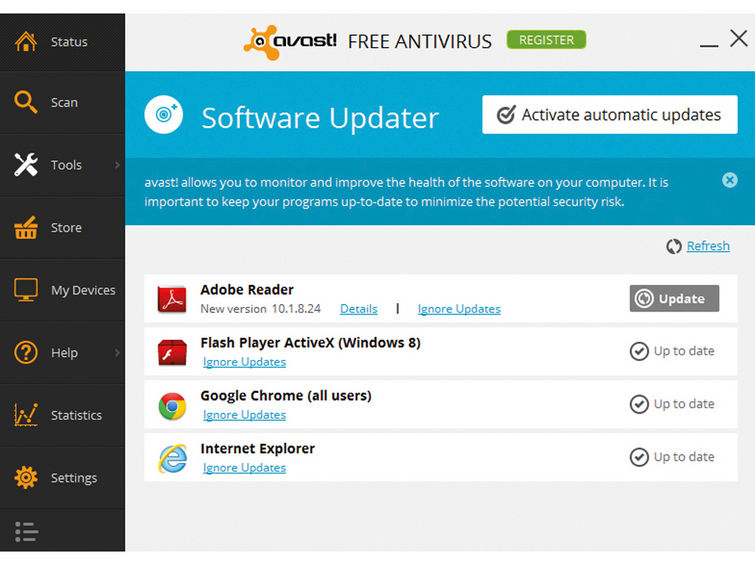This screenshot has height=566, width=755.
Task: Expand the Tools submenu arrow
Action: tap(117, 165)
